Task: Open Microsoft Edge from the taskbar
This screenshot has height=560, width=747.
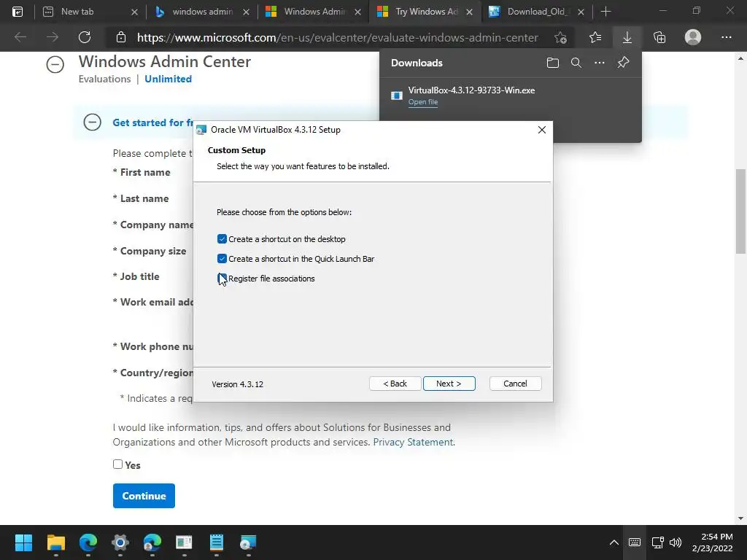Action: pos(88,542)
